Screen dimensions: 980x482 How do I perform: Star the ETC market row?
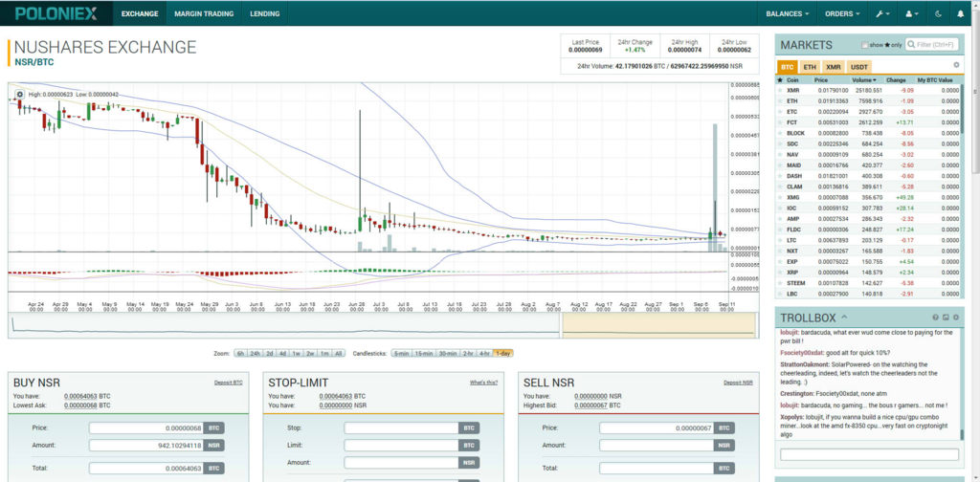779,112
